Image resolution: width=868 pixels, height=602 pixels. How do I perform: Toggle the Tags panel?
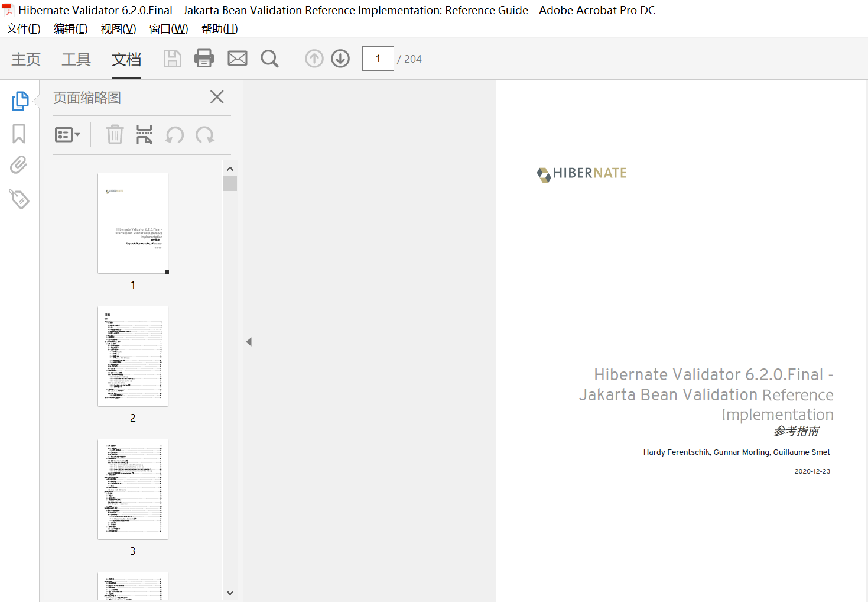click(x=19, y=199)
